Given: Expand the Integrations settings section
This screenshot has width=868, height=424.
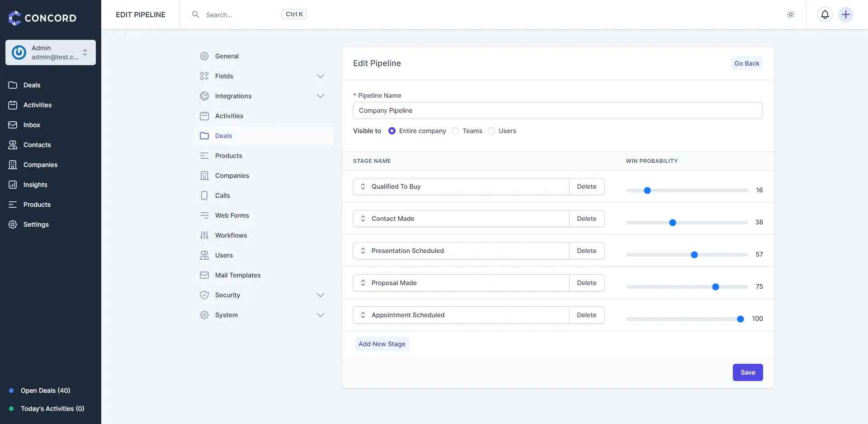Looking at the screenshot, I should coord(321,96).
